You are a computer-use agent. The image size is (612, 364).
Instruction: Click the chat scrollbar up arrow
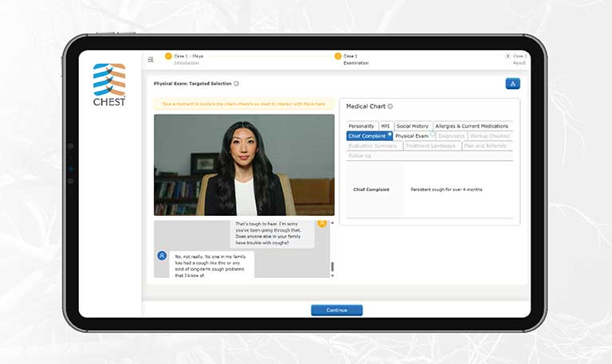click(332, 223)
